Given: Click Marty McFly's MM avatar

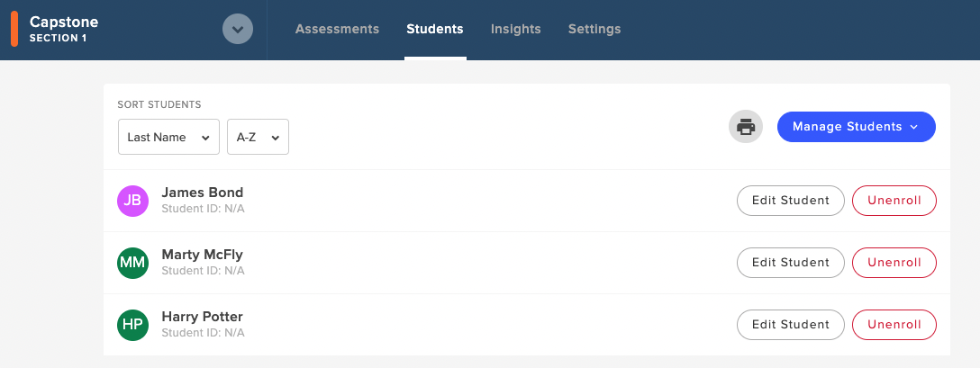Looking at the screenshot, I should tap(132, 263).
